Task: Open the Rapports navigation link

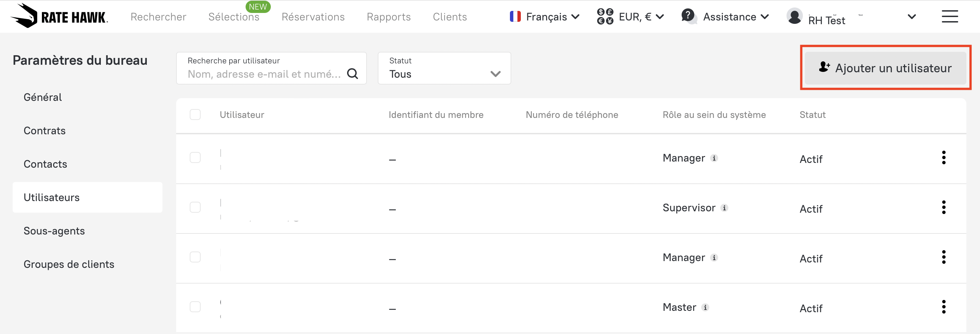Action: click(x=388, y=17)
